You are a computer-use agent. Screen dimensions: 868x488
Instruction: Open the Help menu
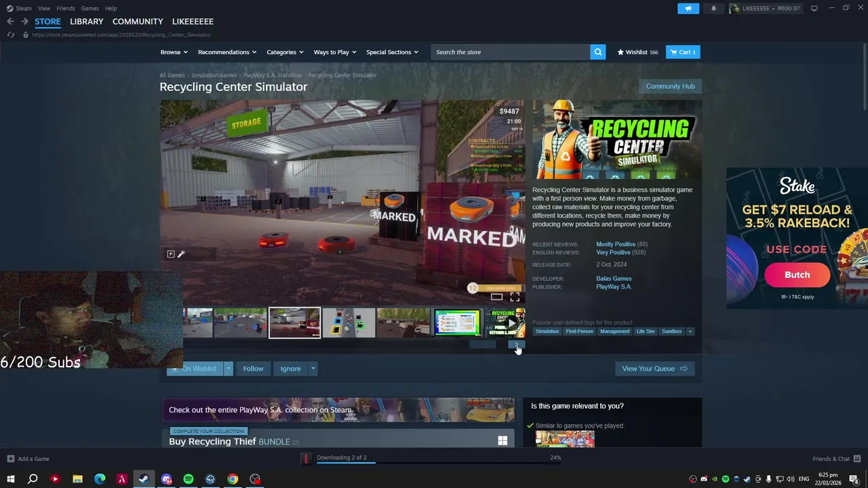[111, 8]
